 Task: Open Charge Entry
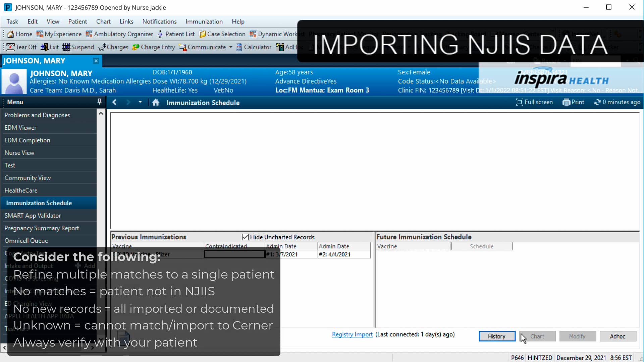tap(154, 47)
